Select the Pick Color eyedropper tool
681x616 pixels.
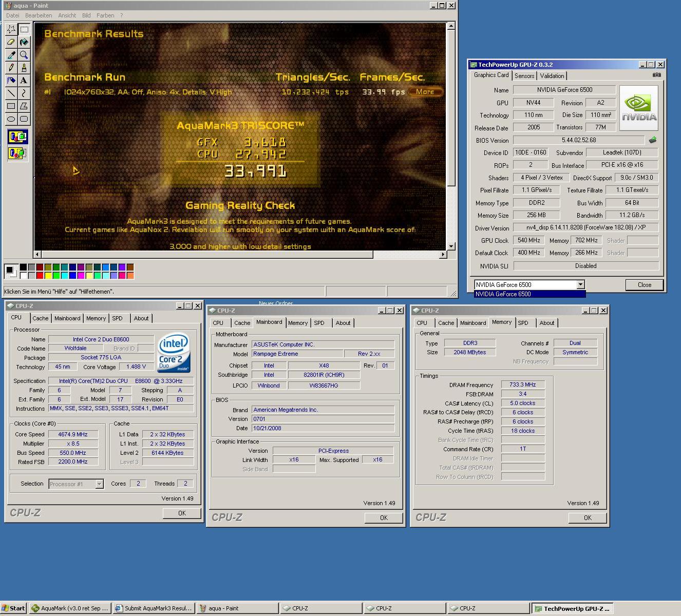11,55
